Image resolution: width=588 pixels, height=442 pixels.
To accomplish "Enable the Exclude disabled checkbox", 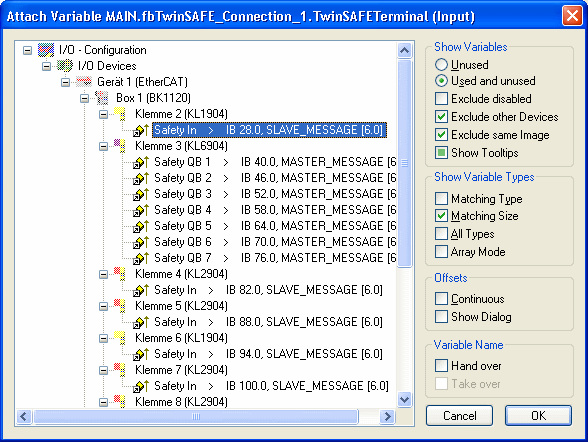I will tap(441, 99).
